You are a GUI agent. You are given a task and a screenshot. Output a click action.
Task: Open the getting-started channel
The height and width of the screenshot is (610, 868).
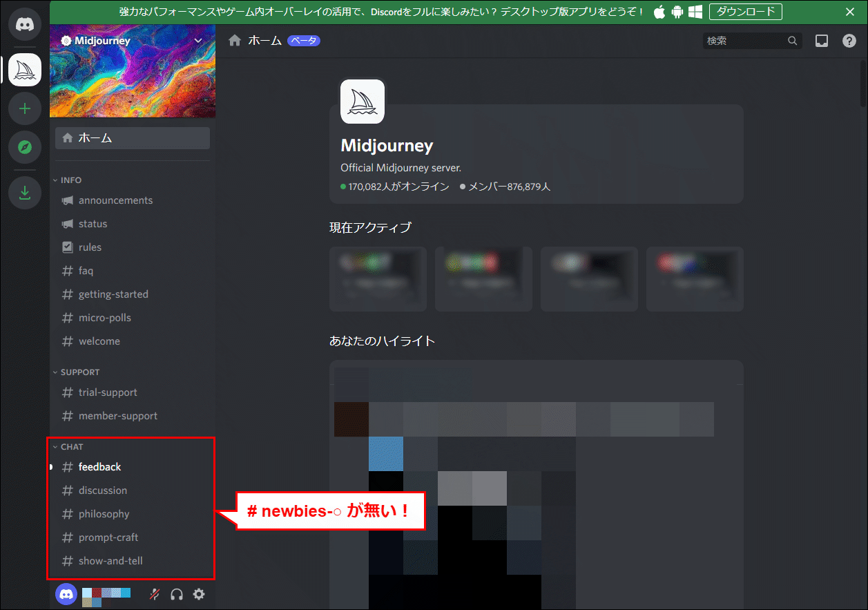click(x=133, y=294)
